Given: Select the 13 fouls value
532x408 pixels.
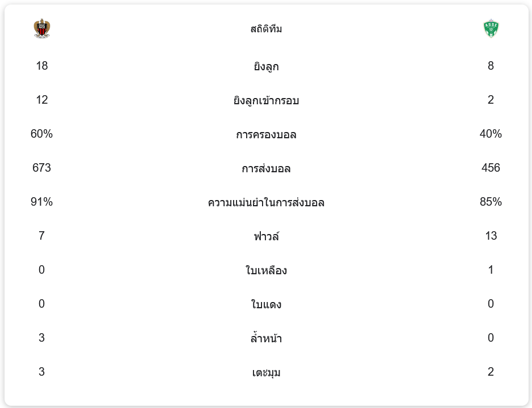Looking at the screenshot, I should coord(491,236).
